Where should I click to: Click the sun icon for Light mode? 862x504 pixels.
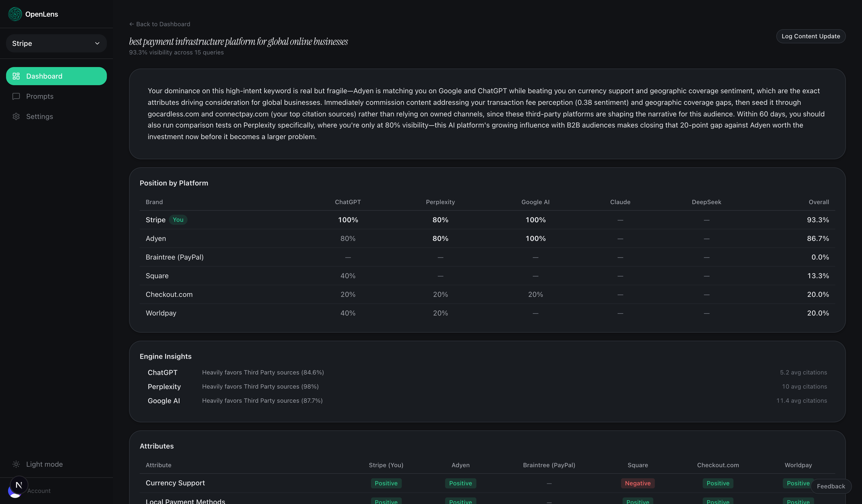click(x=16, y=464)
